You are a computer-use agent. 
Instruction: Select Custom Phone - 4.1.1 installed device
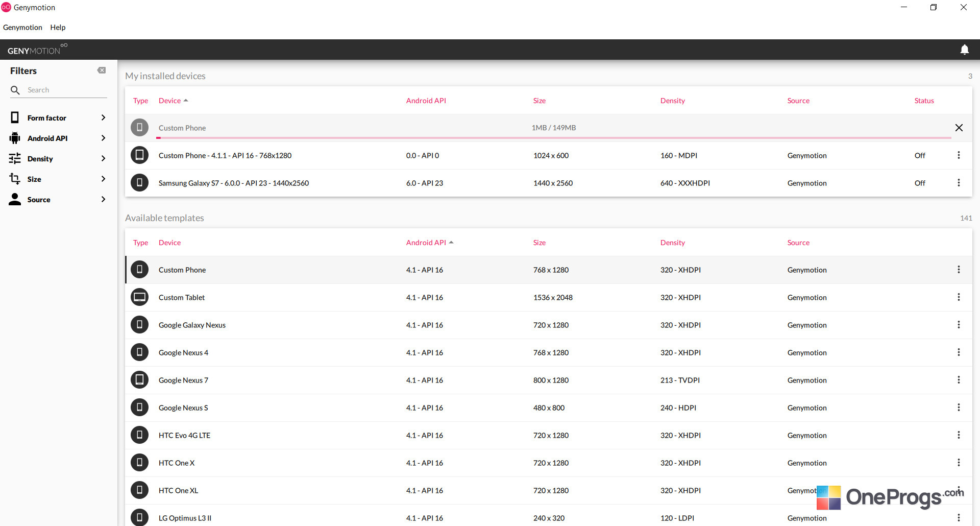(x=549, y=155)
